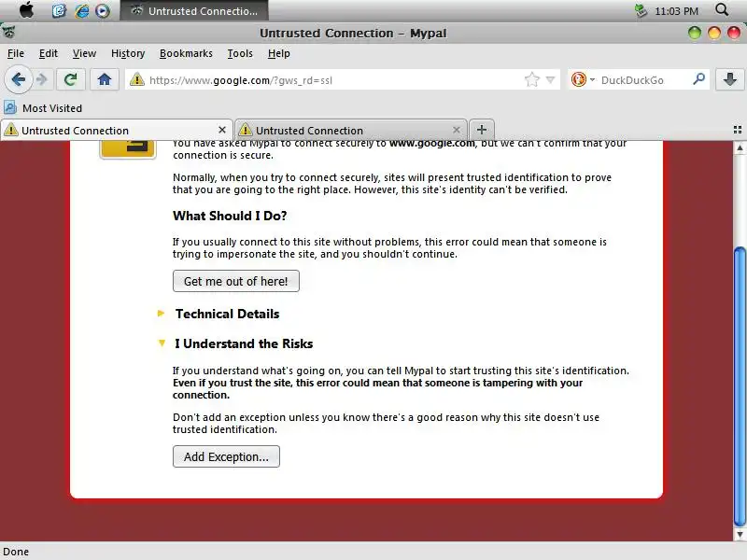Click the green window button
This screenshot has width=747, height=560.
click(695, 33)
